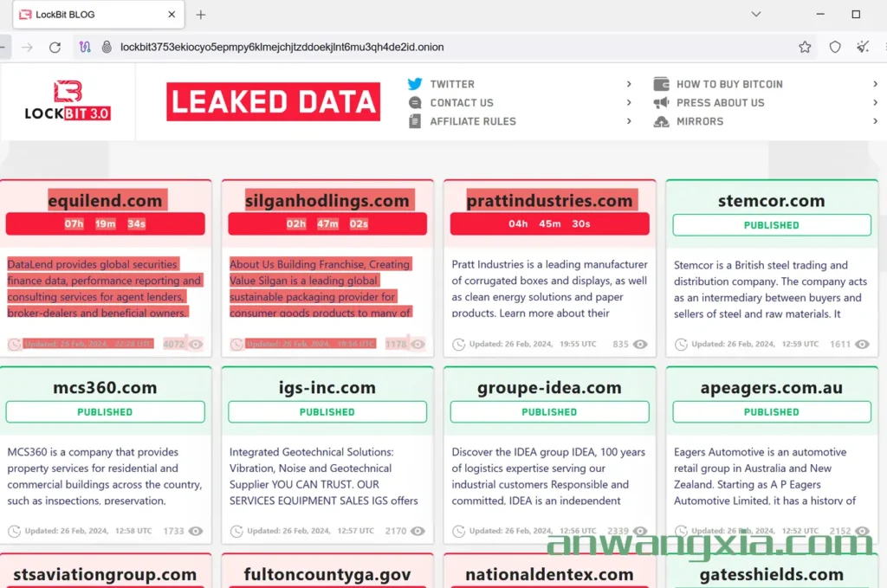Open the MIRRORS menu link
The height and width of the screenshot is (588, 887).
700,121
